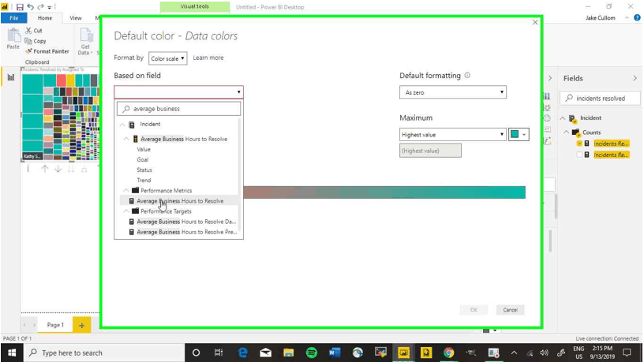Image resolution: width=644 pixels, height=362 pixels.
Task: Open the Windows Start menu
Action: (12, 353)
